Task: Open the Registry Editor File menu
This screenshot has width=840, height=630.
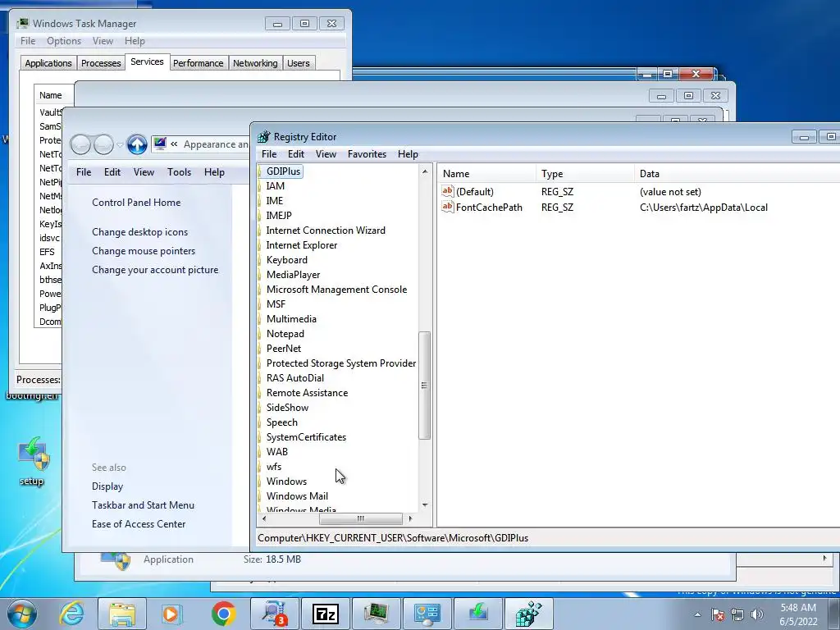Action: pyautogui.click(x=269, y=153)
